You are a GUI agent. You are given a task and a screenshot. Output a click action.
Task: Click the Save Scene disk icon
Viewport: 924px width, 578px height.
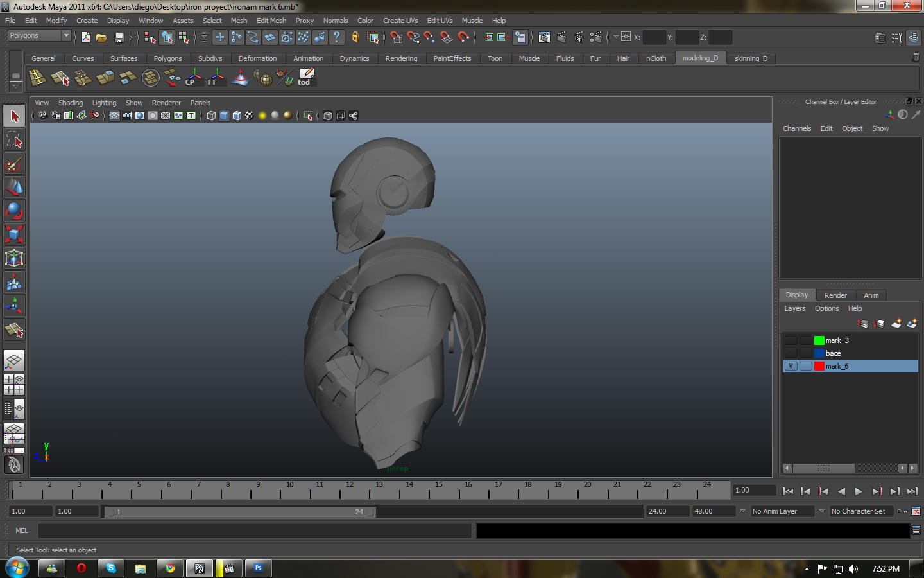point(119,37)
